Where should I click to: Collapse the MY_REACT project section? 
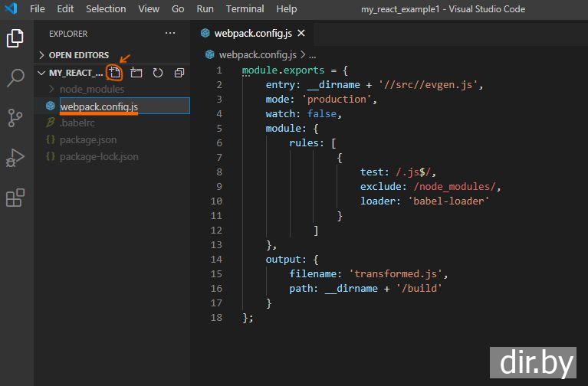pyautogui.click(x=69, y=73)
